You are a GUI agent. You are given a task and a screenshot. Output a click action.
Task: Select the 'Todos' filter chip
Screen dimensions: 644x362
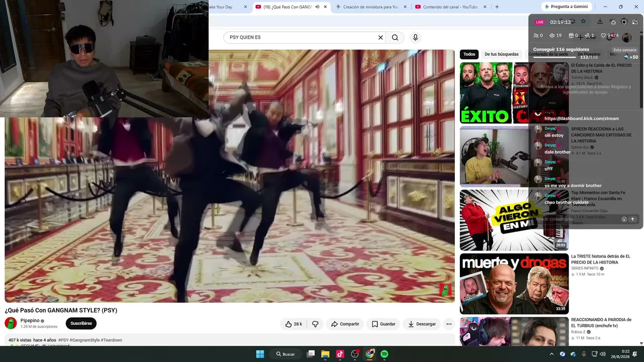(x=469, y=54)
